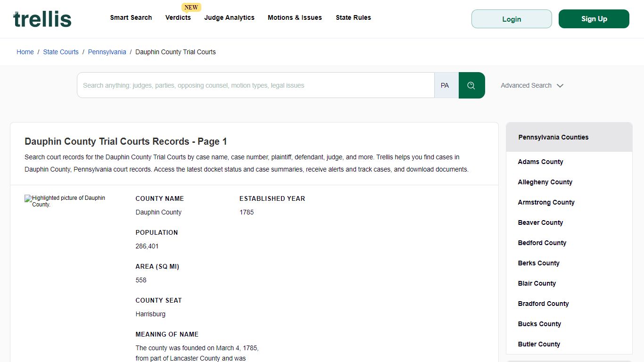Click the Sign Up button
644x362 pixels.
coord(594,19)
